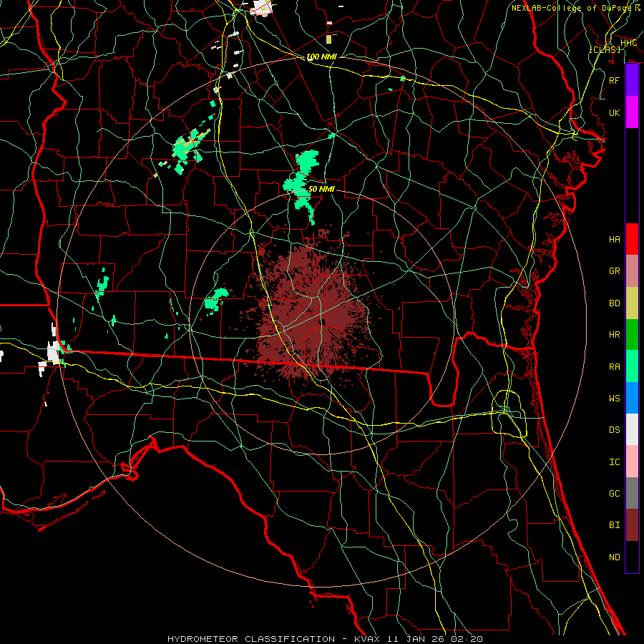Click the bright green RA legend swatch

[x=632, y=366]
